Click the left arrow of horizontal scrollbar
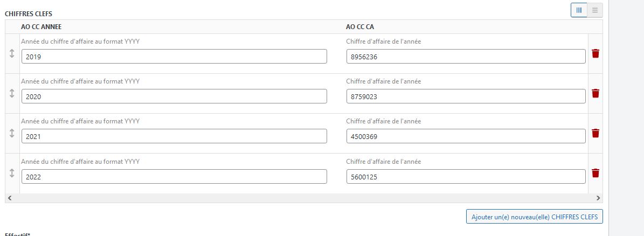This screenshot has height=236, width=644. [10, 198]
